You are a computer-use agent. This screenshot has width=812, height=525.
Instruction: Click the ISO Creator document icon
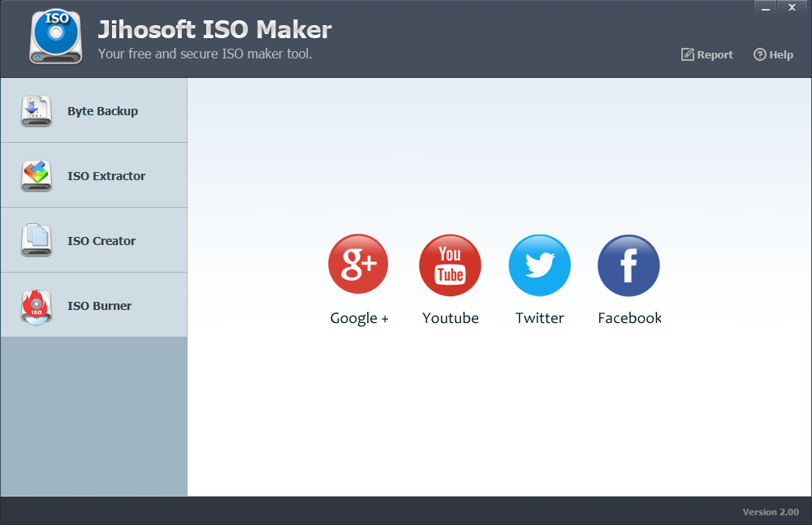37,240
